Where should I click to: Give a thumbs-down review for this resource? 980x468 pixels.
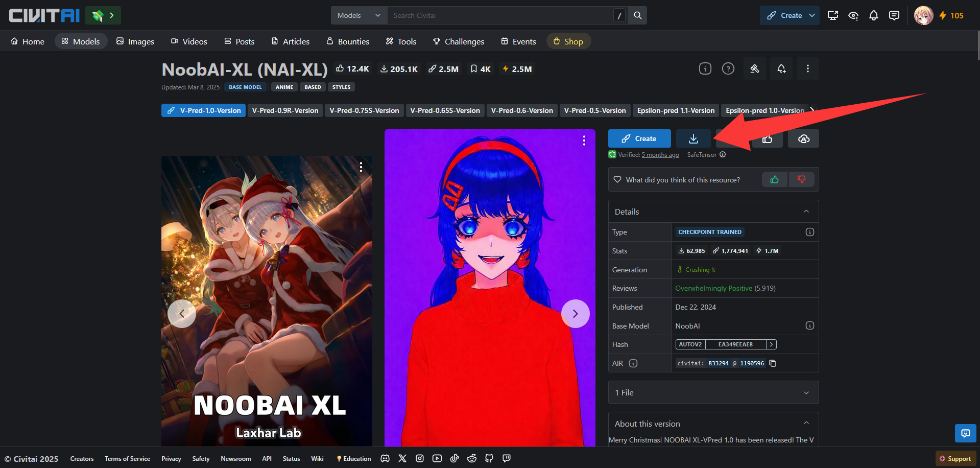click(801, 179)
